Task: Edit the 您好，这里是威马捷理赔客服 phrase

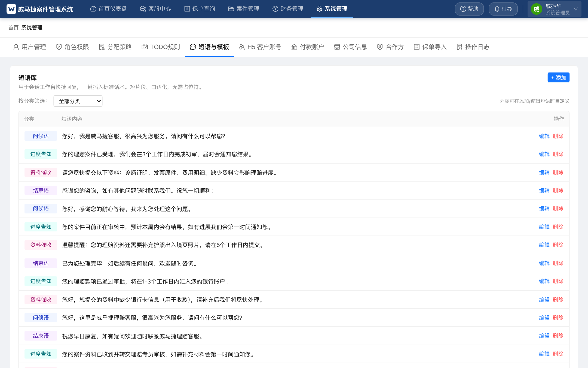Action: coord(544,318)
